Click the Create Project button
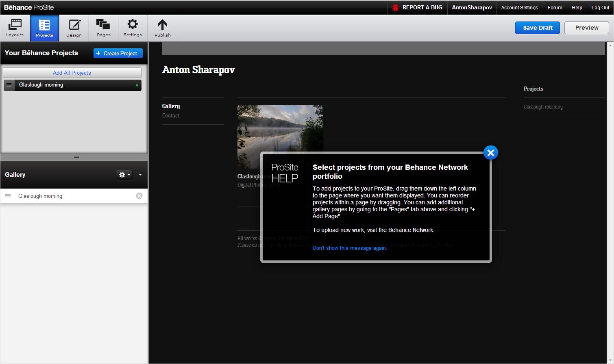The width and height of the screenshot is (614, 364). click(x=118, y=53)
